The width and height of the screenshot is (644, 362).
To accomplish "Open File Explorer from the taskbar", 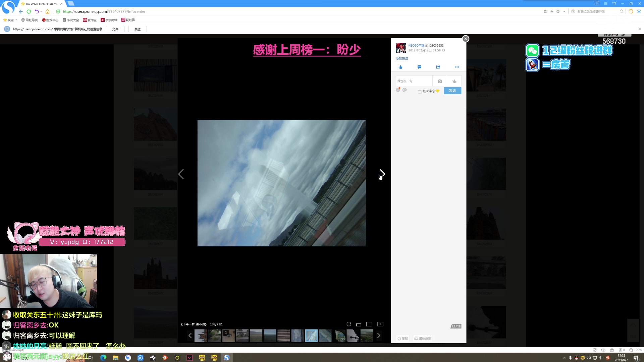I will click(x=116, y=358).
